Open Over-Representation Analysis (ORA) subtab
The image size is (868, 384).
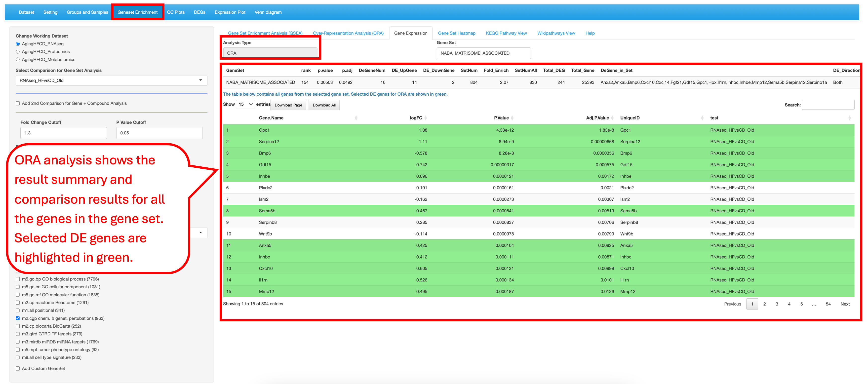(348, 33)
